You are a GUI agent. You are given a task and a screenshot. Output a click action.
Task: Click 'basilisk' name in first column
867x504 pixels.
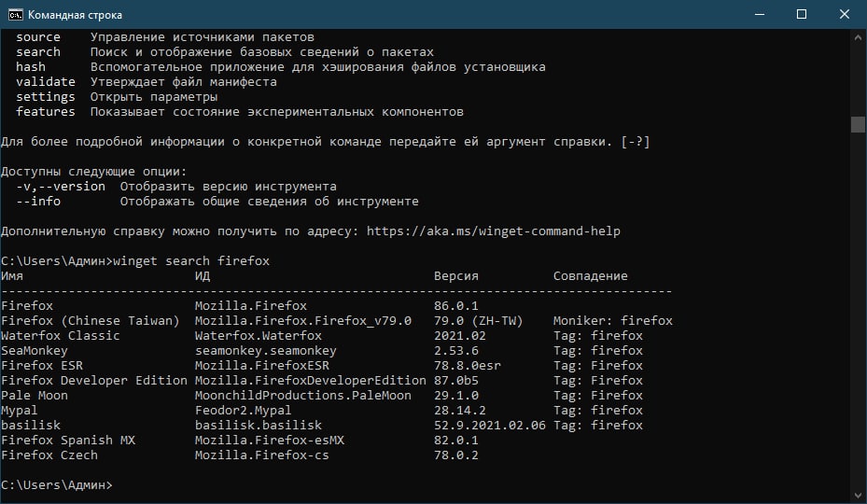click(31, 426)
